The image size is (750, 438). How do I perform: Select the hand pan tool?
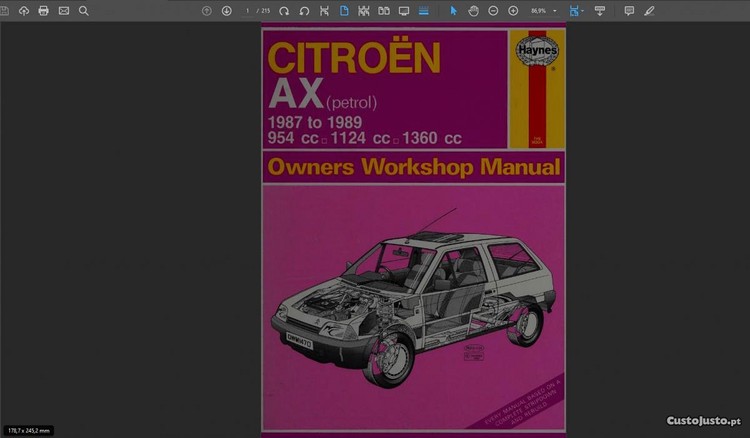tap(473, 10)
